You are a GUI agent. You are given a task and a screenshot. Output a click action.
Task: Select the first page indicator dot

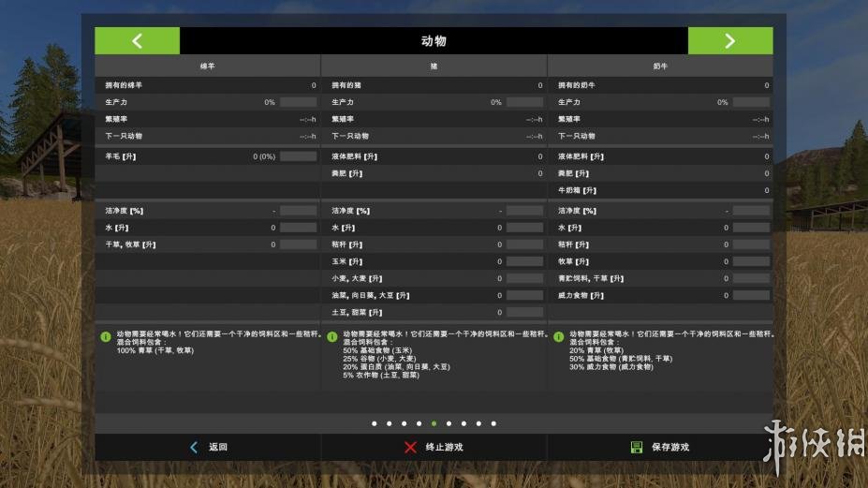coord(375,423)
